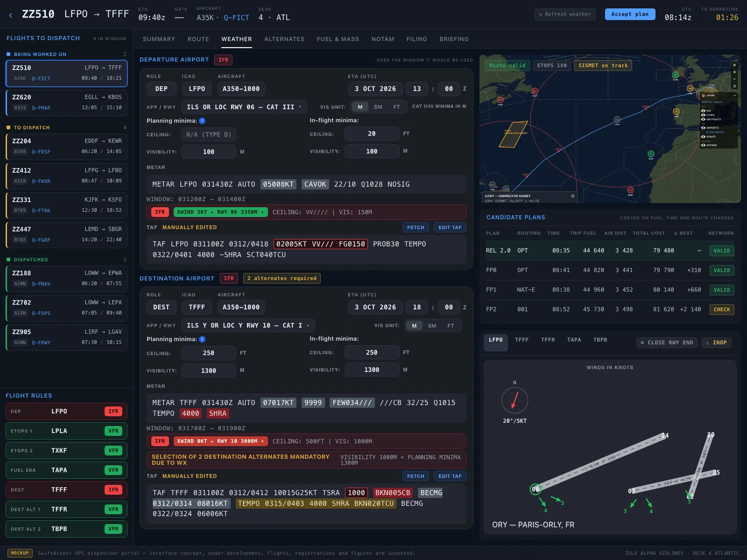Open flight ZZ620 EGLL to KBOS card
Viewport: 747px width, 560px height.
click(x=66, y=102)
